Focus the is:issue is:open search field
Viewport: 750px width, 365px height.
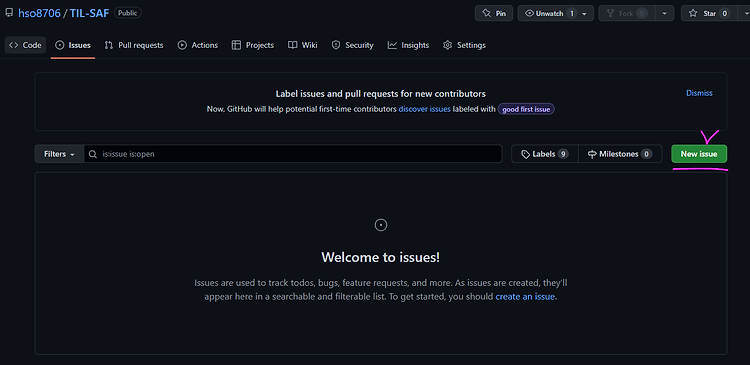pyautogui.click(x=293, y=154)
